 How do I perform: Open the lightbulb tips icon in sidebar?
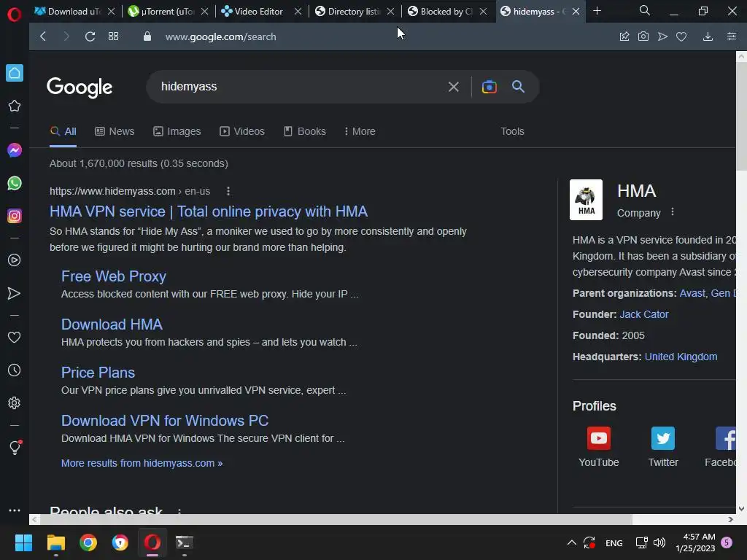[15, 448]
